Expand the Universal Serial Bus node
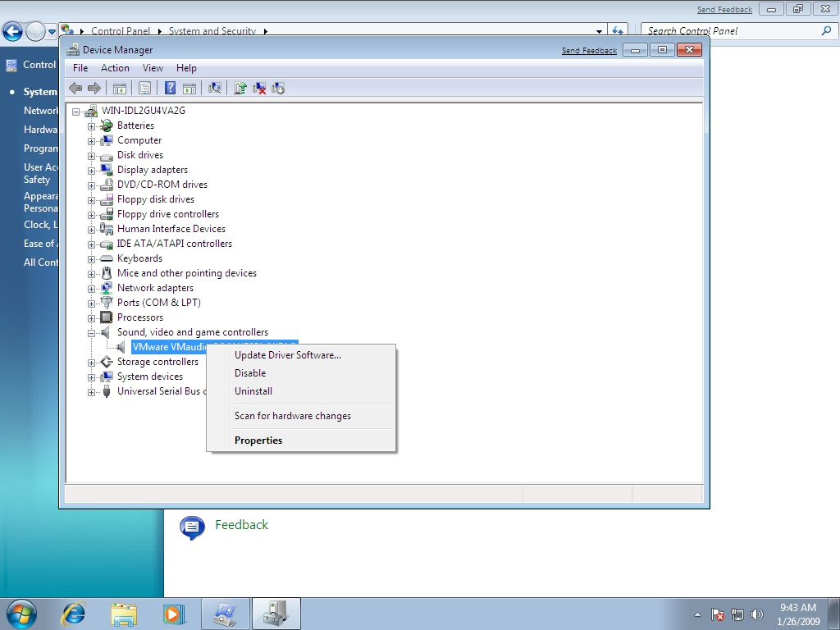This screenshot has width=840, height=630. click(x=91, y=392)
